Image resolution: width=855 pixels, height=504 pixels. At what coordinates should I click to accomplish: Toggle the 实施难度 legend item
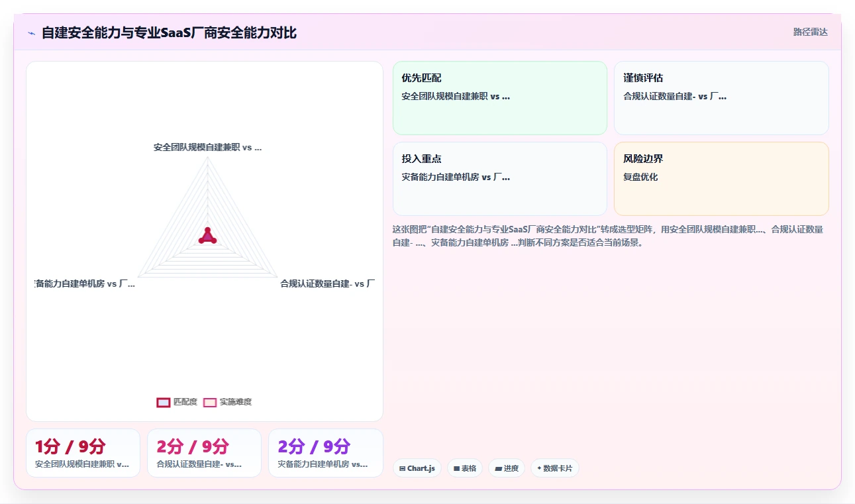pyautogui.click(x=227, y=402)
